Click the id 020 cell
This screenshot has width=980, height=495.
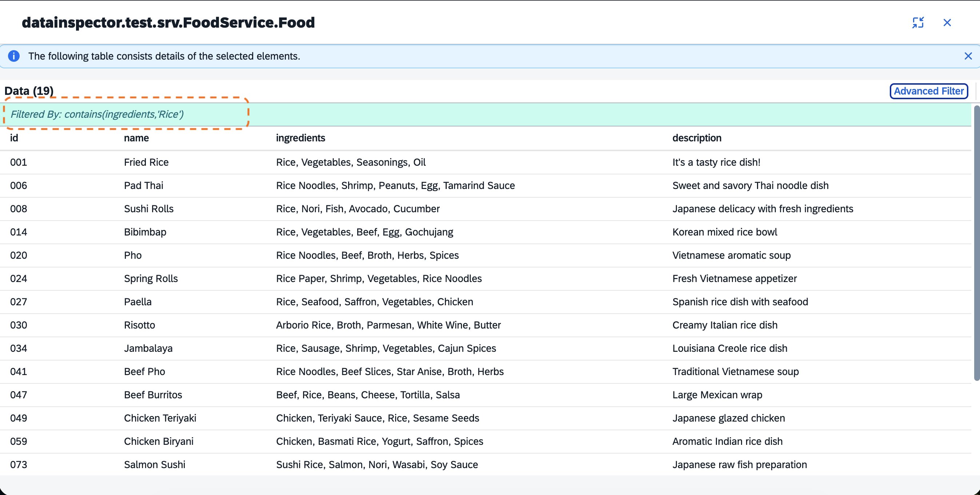click(19, 255)
